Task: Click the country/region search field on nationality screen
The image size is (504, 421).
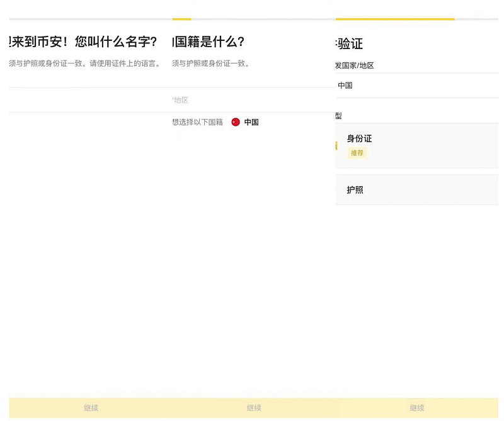Action: coord(254,100)
